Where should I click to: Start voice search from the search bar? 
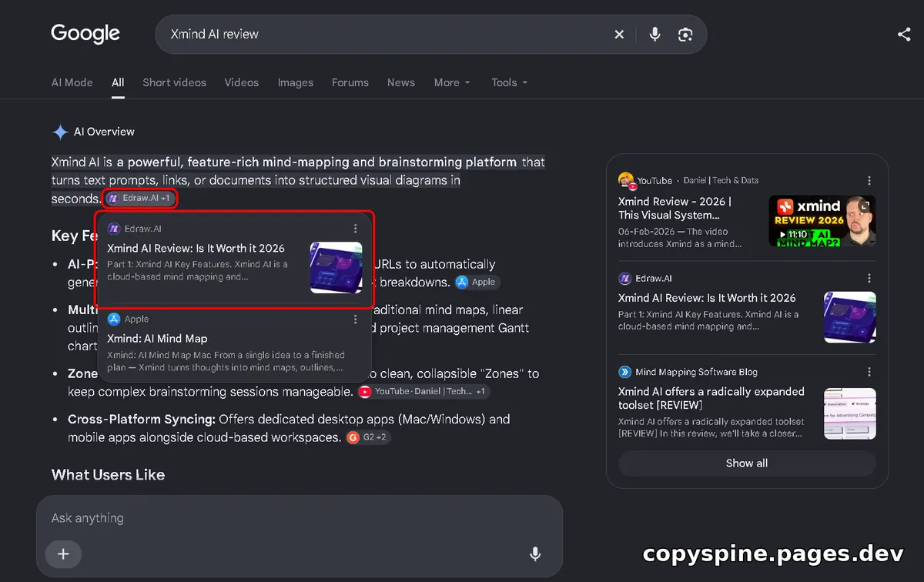(x=654, y=35)
